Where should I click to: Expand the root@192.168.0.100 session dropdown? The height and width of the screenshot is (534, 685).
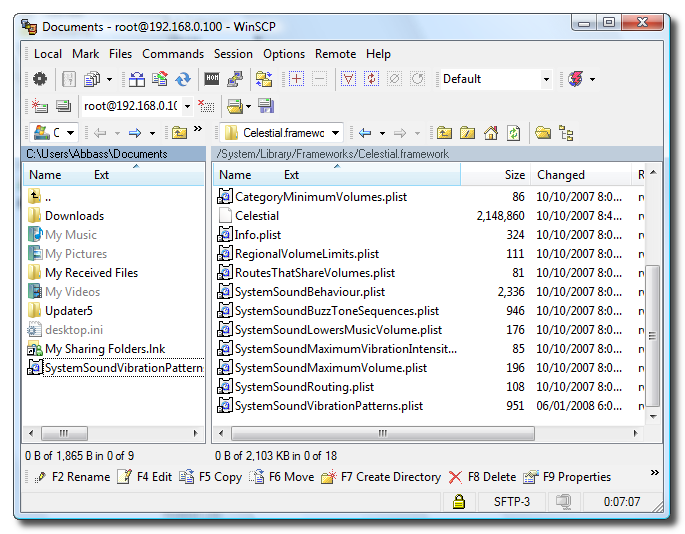(x=187, y=106)
